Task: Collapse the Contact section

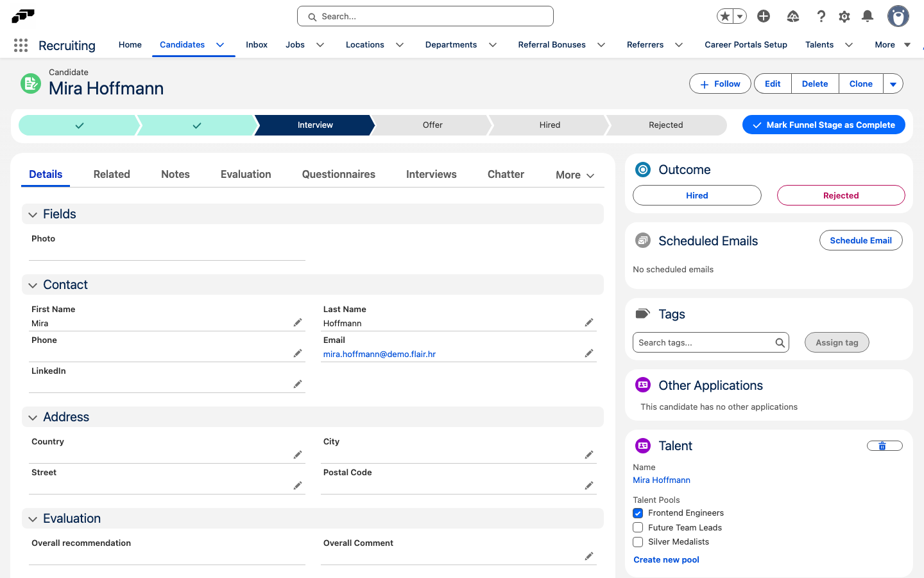Action: [33, 285]
